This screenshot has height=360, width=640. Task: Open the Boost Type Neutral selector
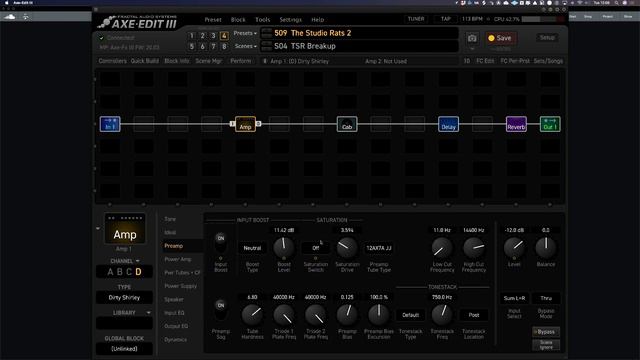(252, 248)
